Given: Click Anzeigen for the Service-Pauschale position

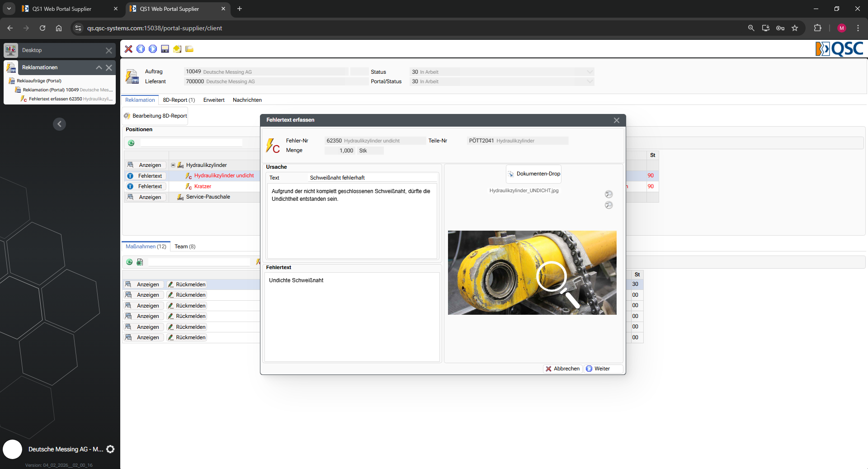Looking at the screenshot, I should (x=146, y=197).
